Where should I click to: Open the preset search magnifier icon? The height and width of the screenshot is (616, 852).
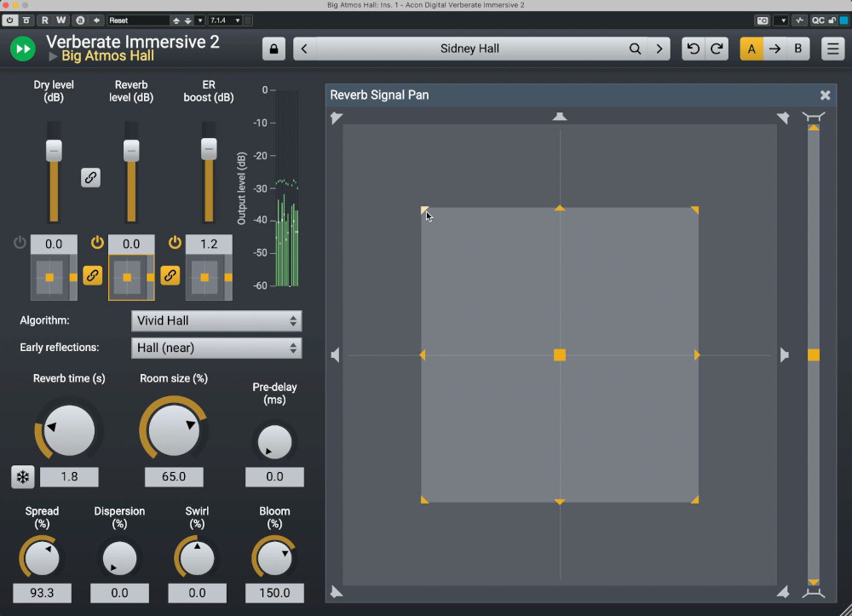pos(635,49)
